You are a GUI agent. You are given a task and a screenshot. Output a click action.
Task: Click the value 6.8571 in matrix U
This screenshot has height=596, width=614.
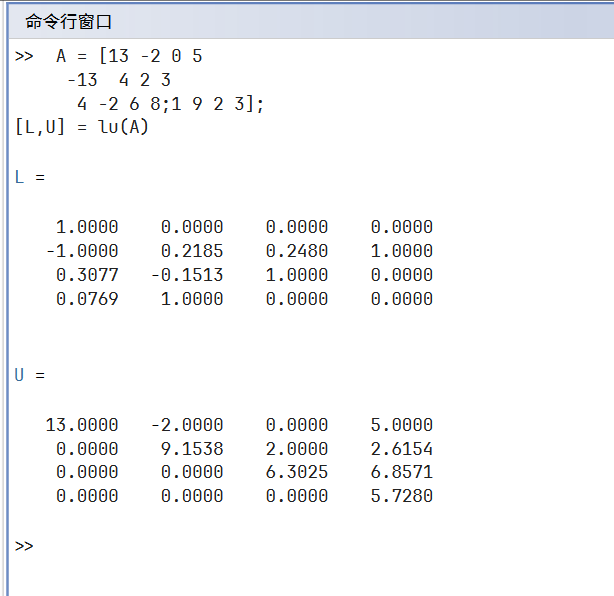coord(402,472)
